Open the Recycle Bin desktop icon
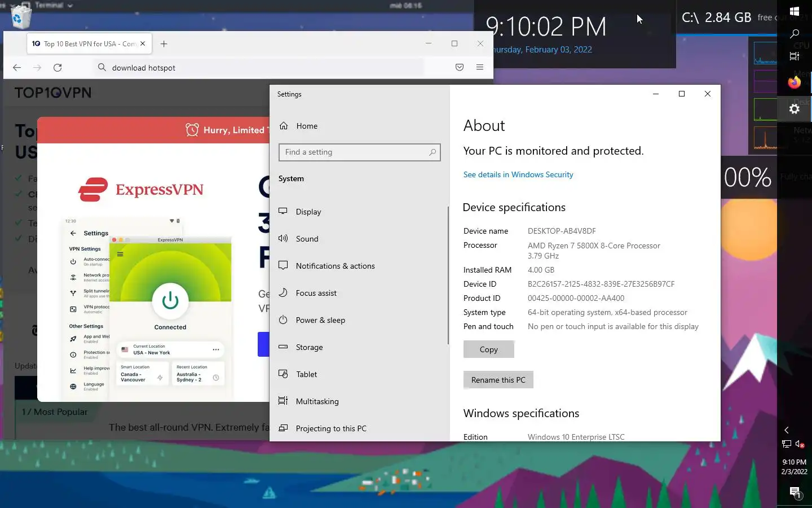This screenshot has height=508, width=812. pyautogui.click(x=21, y=17)
